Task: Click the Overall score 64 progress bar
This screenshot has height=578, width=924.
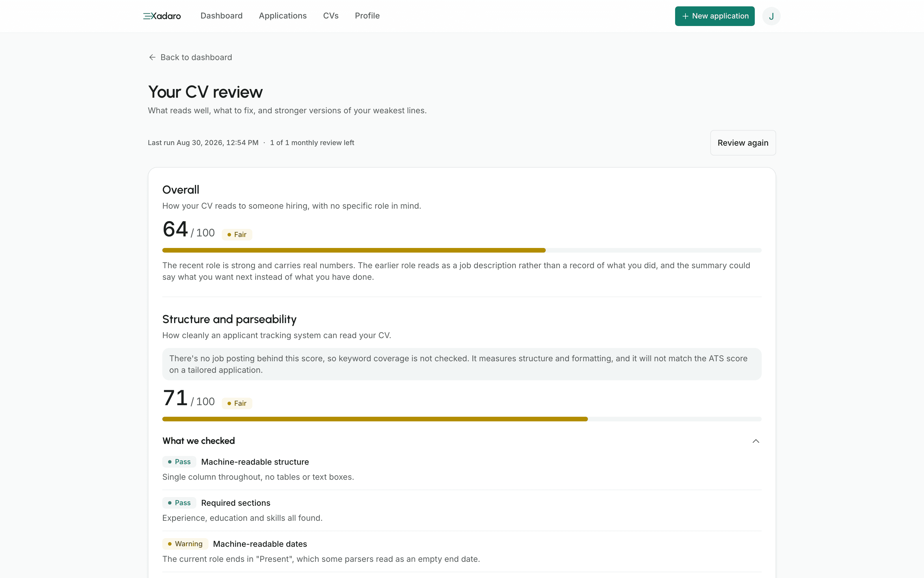Action: coord(462,250)
